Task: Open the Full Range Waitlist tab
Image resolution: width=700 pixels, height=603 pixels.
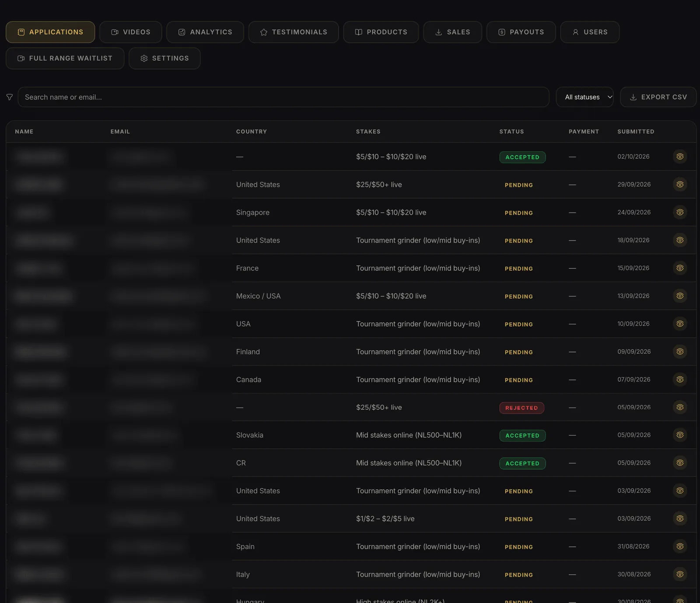Action: (x=65, y=58)
